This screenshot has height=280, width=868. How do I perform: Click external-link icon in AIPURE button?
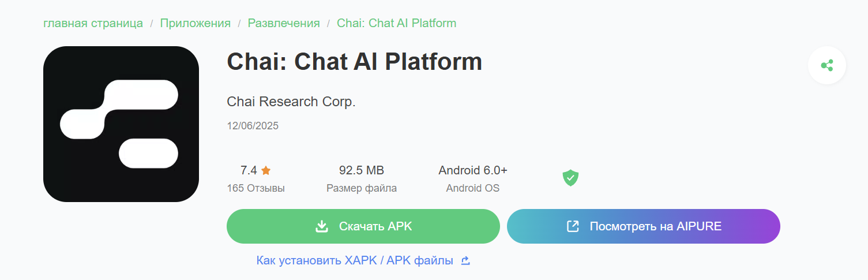[573, 226]
